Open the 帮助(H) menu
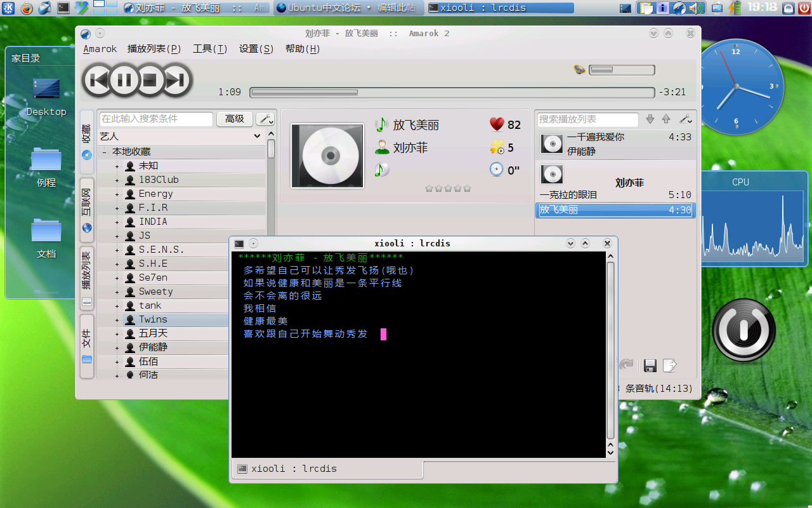The width and height of the screenshot is (812, 508). pos(303,49)
